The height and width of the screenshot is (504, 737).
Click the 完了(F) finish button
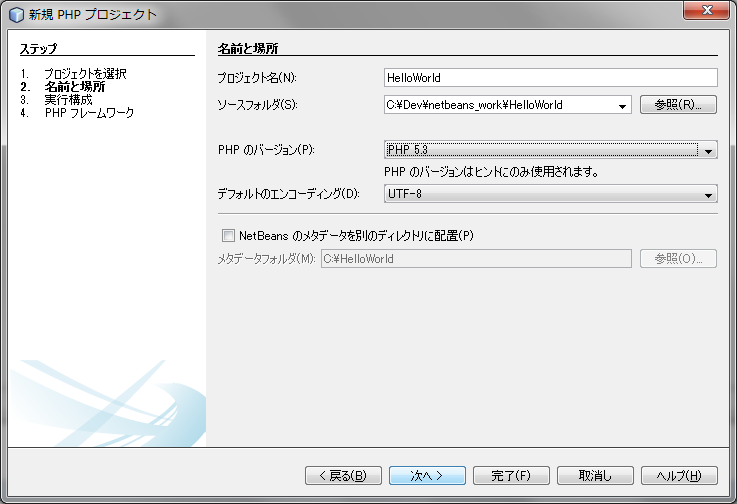511,475
